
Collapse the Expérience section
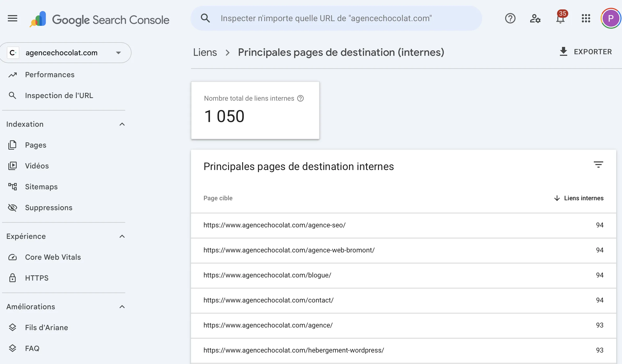[x=122, y=236]
